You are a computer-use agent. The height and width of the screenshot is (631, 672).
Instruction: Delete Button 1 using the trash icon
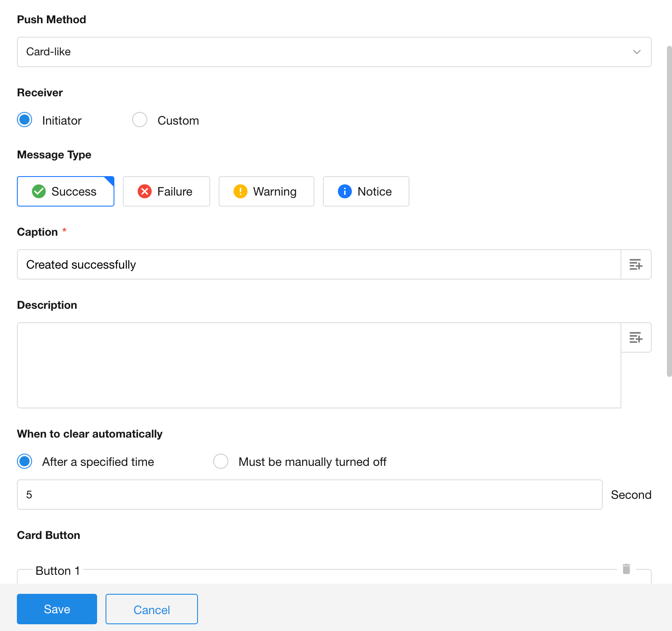click(x=626, y=569)
